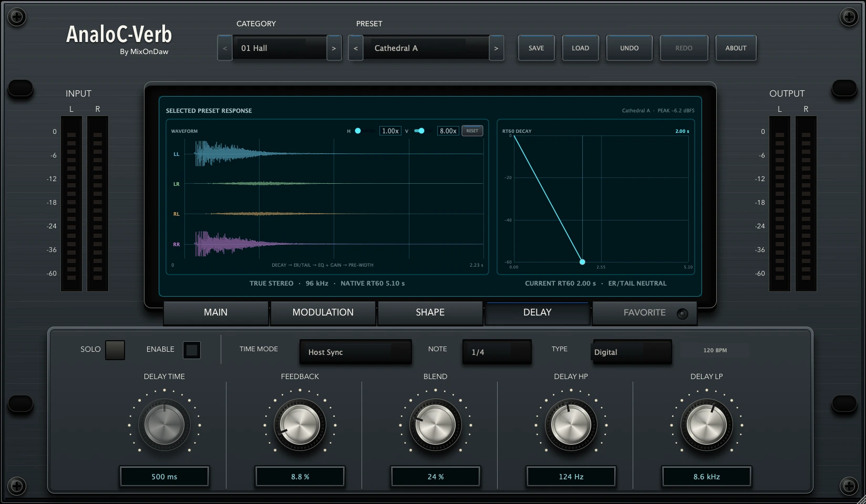This screenshot has width=866, height=504.
Task: Click the 2.00 s RT60 decay value
Action: click(682, 131)
